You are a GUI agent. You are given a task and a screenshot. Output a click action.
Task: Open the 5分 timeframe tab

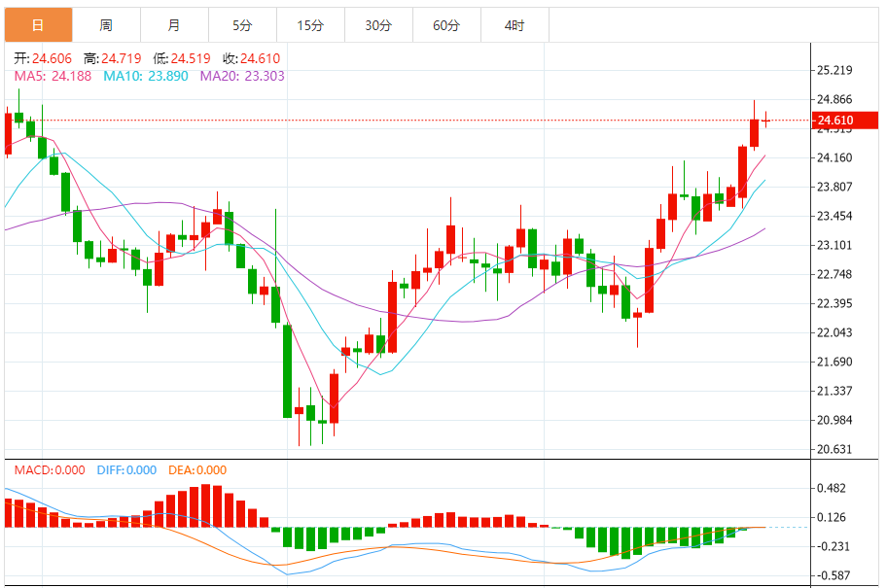tap(242, 25)
